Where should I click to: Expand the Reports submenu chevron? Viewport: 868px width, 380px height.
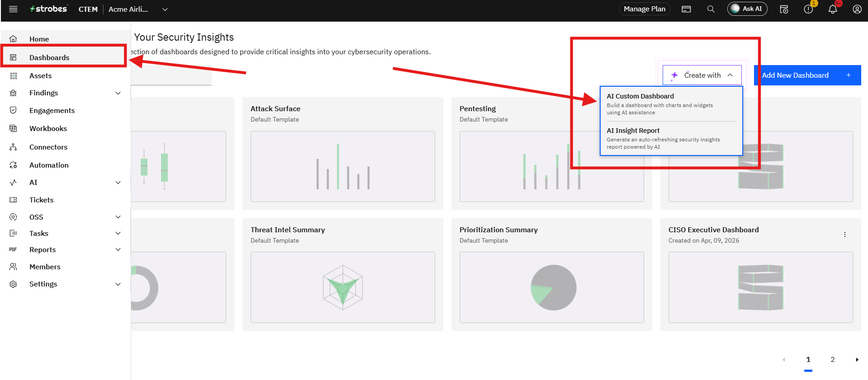click(118, 249)
